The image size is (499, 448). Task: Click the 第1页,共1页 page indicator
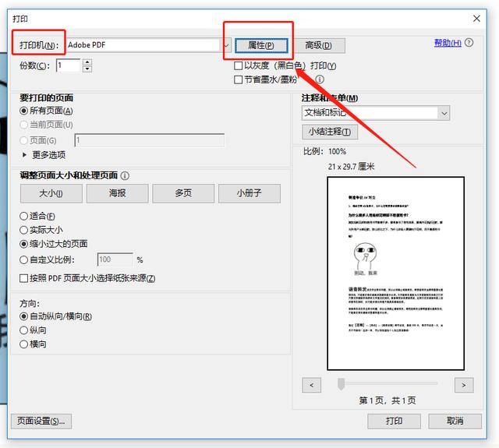[x=388, y=400]
